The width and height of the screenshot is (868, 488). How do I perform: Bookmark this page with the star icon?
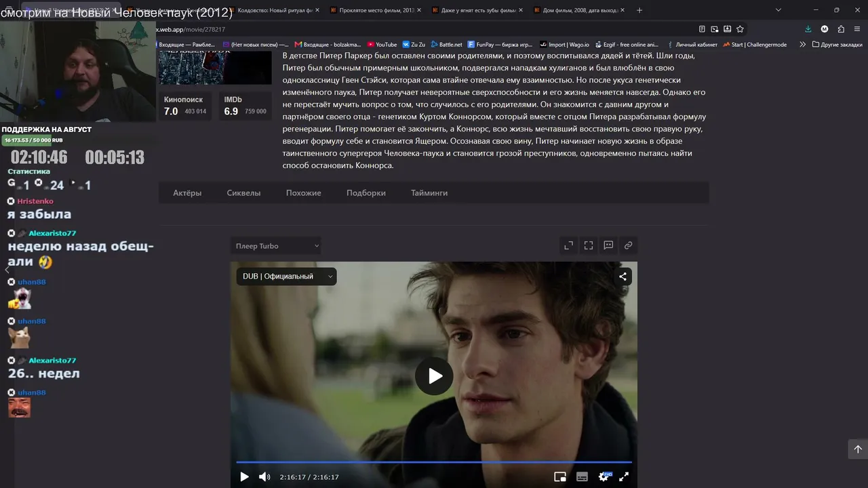click(740, 29)
